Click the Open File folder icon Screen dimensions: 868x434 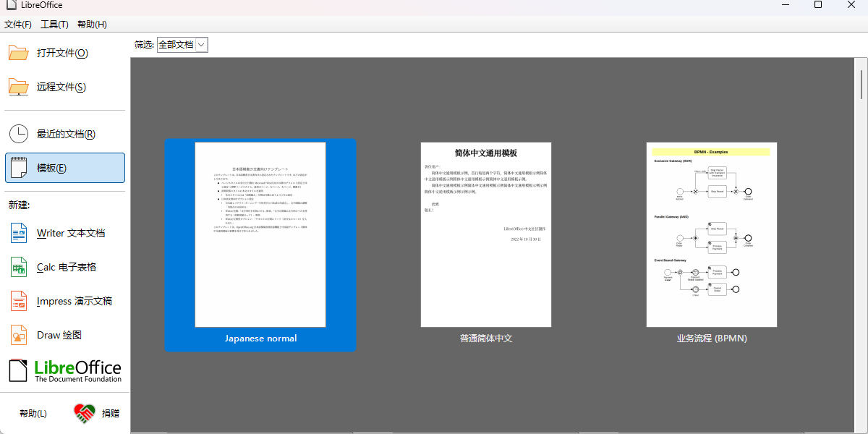[x=20, y=52]
